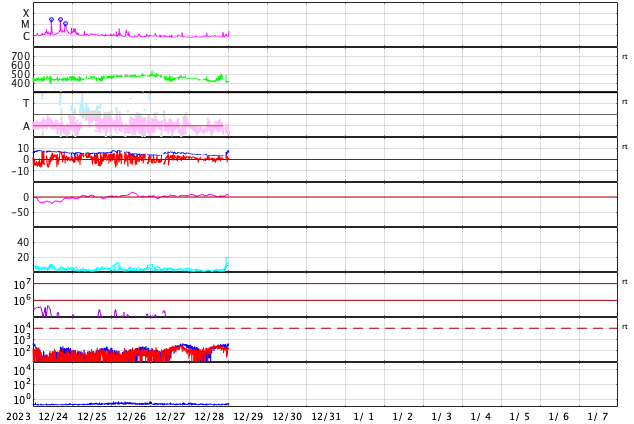The height and width of the screenshot is (424, 634).
Task: Click the red dashed 10^4 threshold line
Action: click(x=325, y=328)
